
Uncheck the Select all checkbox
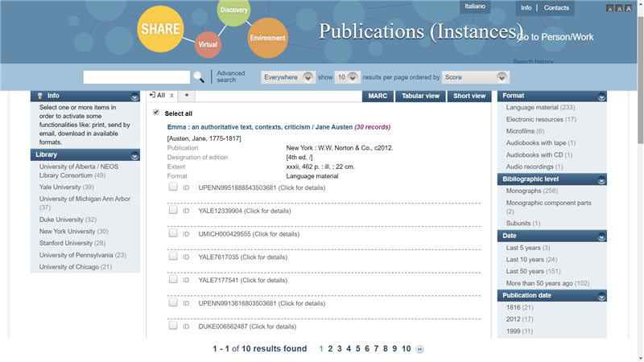coord(156,113)
